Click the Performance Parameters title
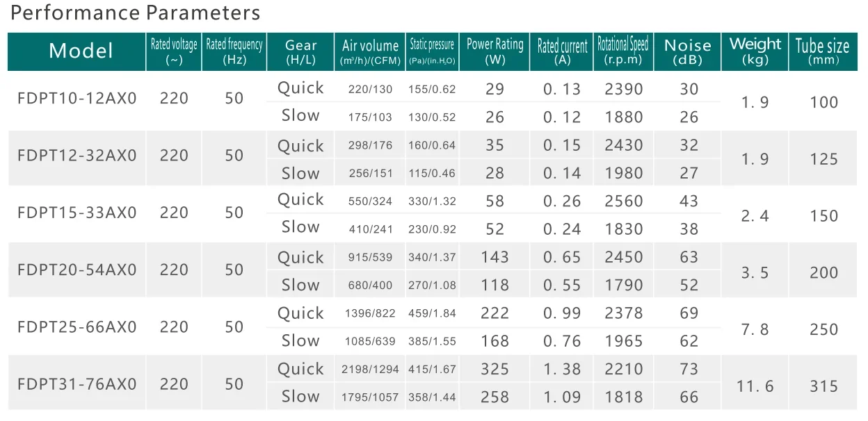Screen dimensions: 868x421 click(136, 13)
